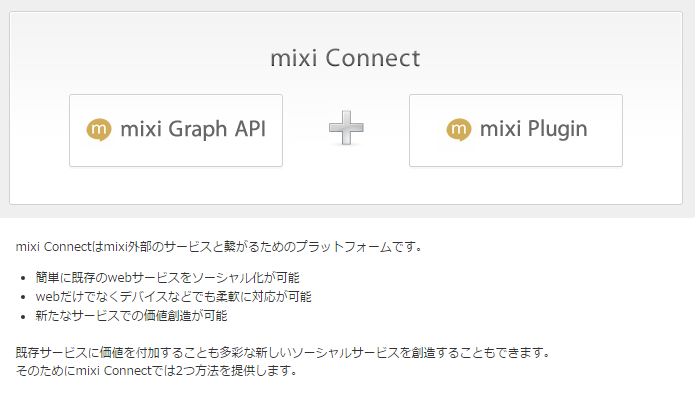The height and width of the screenshot is (394, 695).
Task: Click the mixi logo icon beside Graph API
Action: point(99,130)
